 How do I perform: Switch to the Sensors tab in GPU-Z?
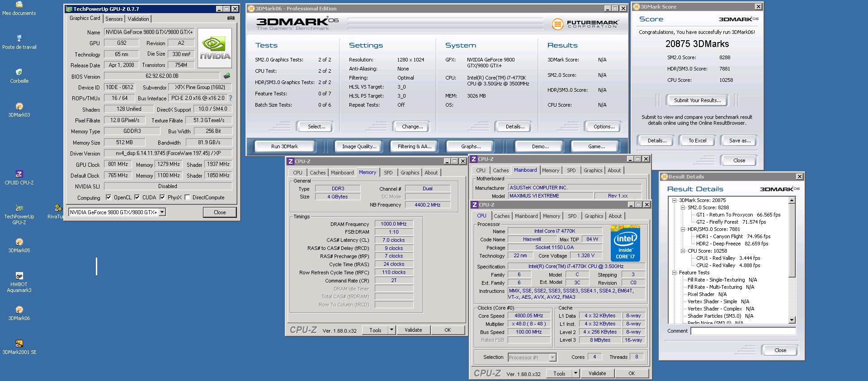coord(114,19)
